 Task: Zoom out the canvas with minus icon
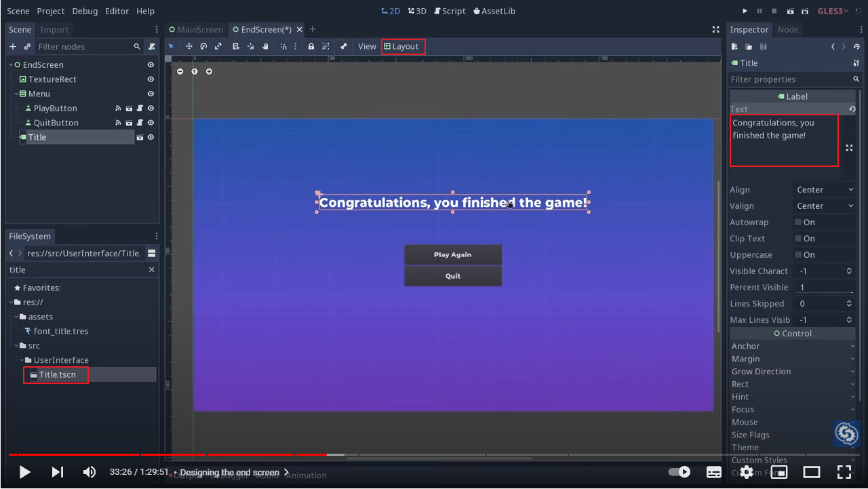[180, 71]
